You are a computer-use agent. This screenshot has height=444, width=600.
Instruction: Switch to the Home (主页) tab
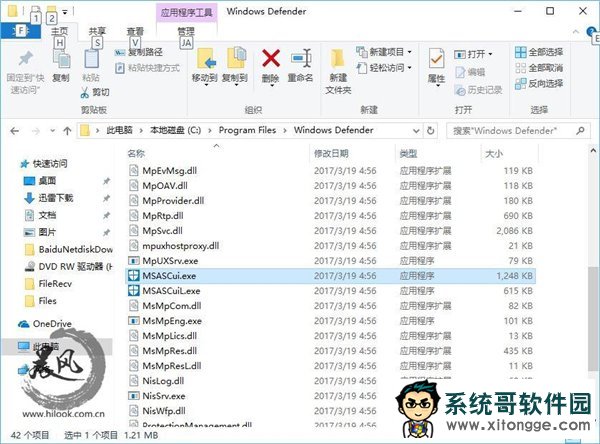click(59, 31)
